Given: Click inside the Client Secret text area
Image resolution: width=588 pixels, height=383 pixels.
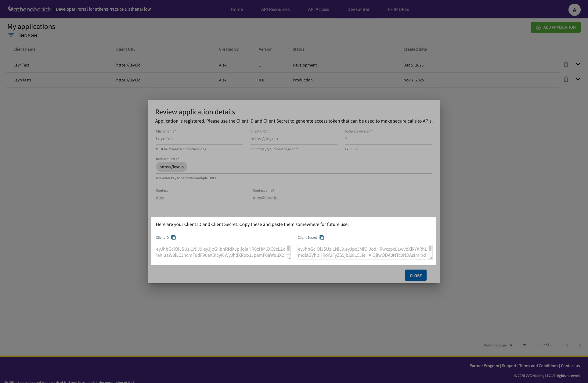Looking at the screenshot, I should point(362,252).
